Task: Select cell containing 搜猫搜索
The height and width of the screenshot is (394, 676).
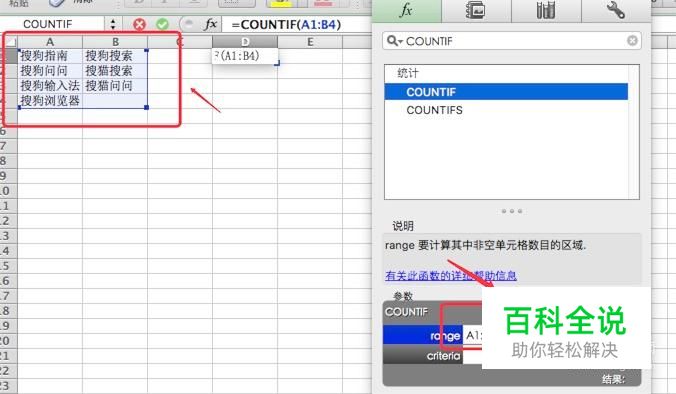Action: coord(115,71)
